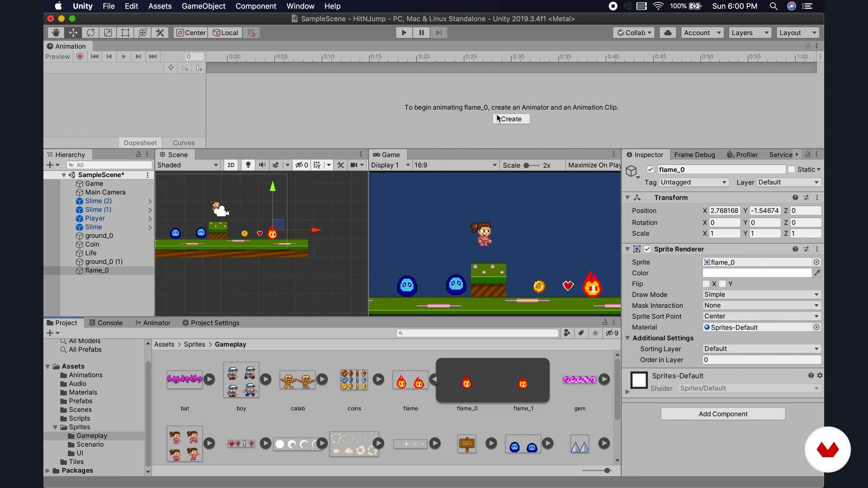This screenshot has height=488, width=868.
Task: Select the Rect tool
Action: pos(125,33)
